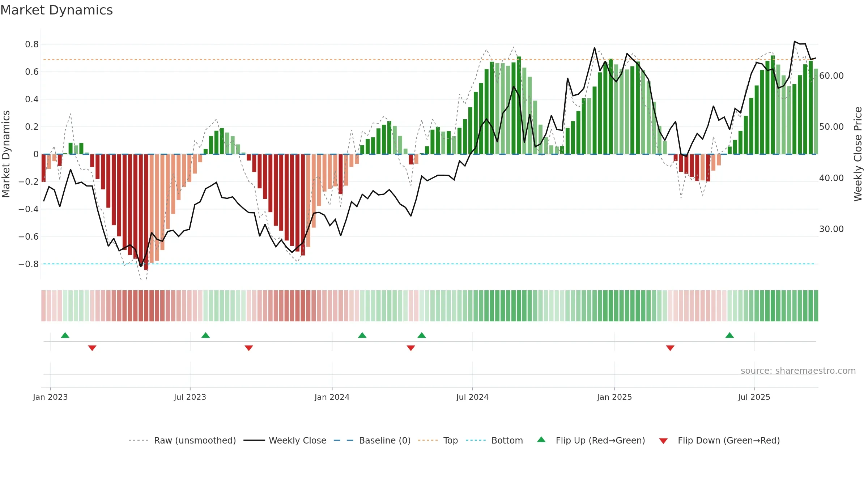Viewport: 868px width, 488px height.
Task: Click the source: sharemaestro.com text
Action: tap(798, 371)
